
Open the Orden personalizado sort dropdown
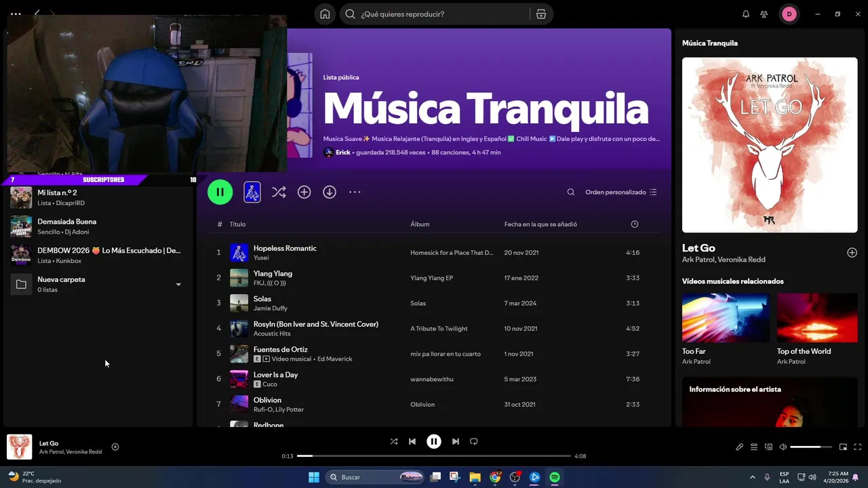[x=621, y=192]
